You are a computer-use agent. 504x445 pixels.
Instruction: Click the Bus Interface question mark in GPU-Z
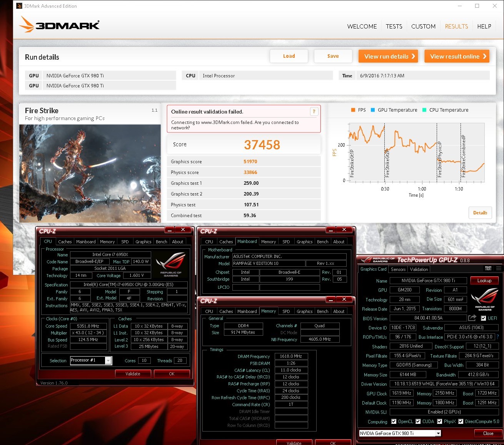pyautogui.click(x=498, y=337)
